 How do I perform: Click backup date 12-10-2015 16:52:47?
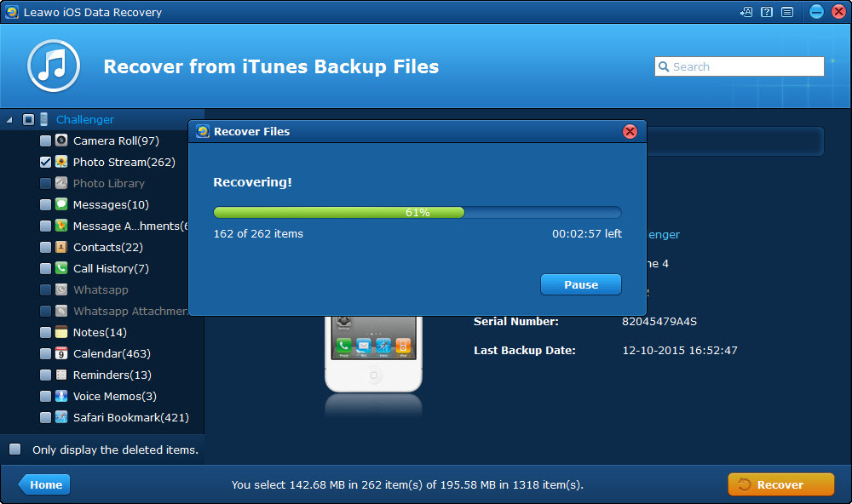coord(680,350)
